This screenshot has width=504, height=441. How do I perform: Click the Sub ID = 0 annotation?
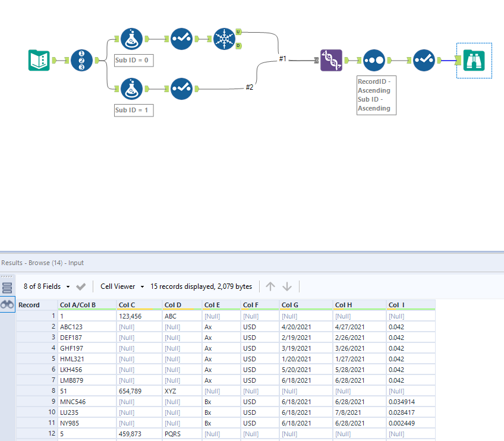pyautogui.click(x=134, y=60)
